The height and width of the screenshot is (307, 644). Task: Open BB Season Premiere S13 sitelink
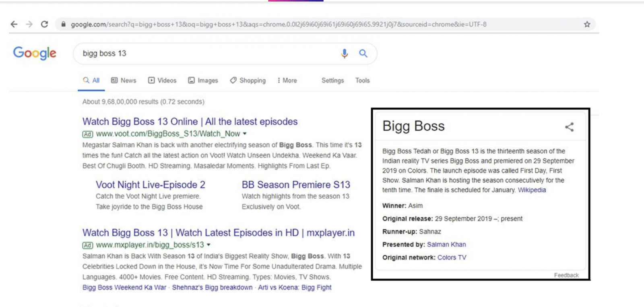point(296,185)
